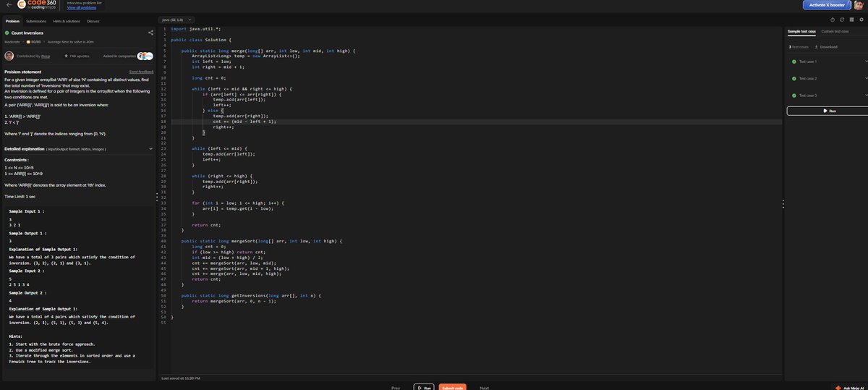Click the 'Moderate' difficulty label
The height and width of the screenshot is (390, 868).
point(12,43)
